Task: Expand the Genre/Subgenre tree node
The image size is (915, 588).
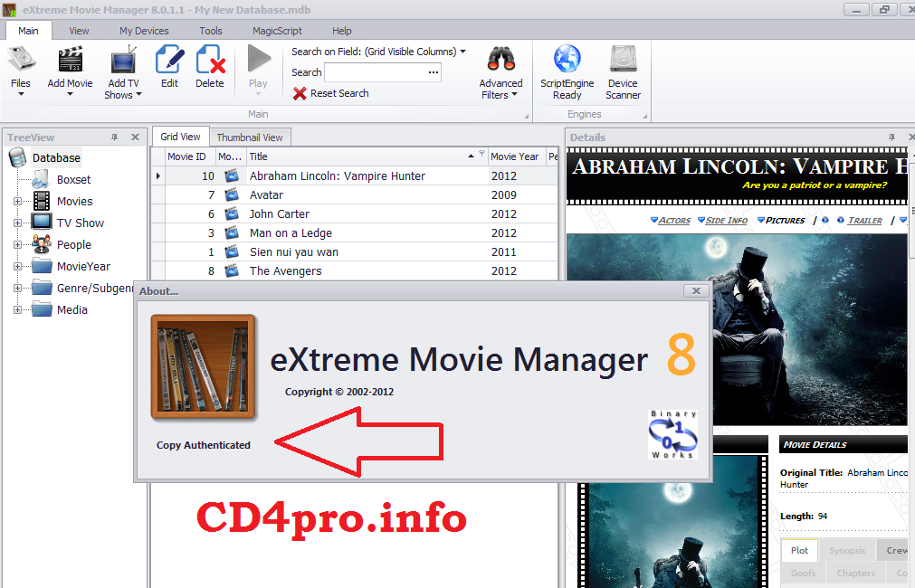Action: click(x=17, y=289)
